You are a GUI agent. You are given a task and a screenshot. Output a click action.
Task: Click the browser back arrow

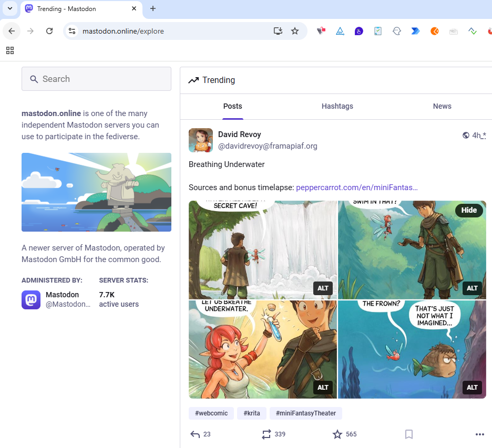coord(12,31)
